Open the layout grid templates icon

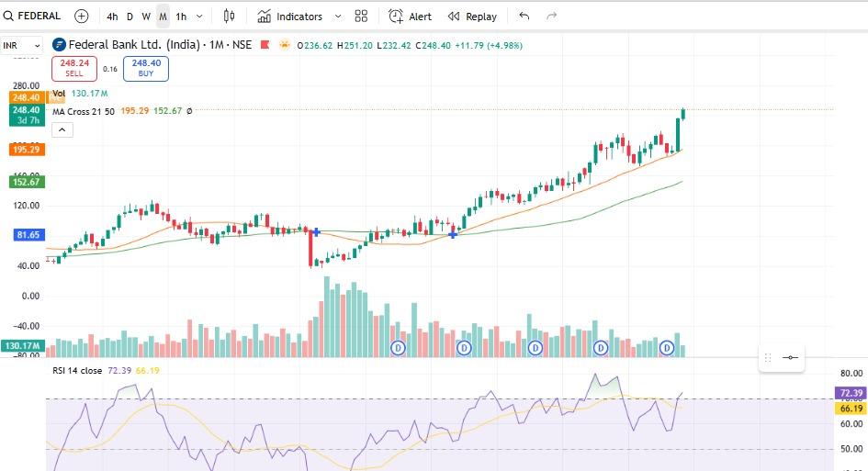361,16
